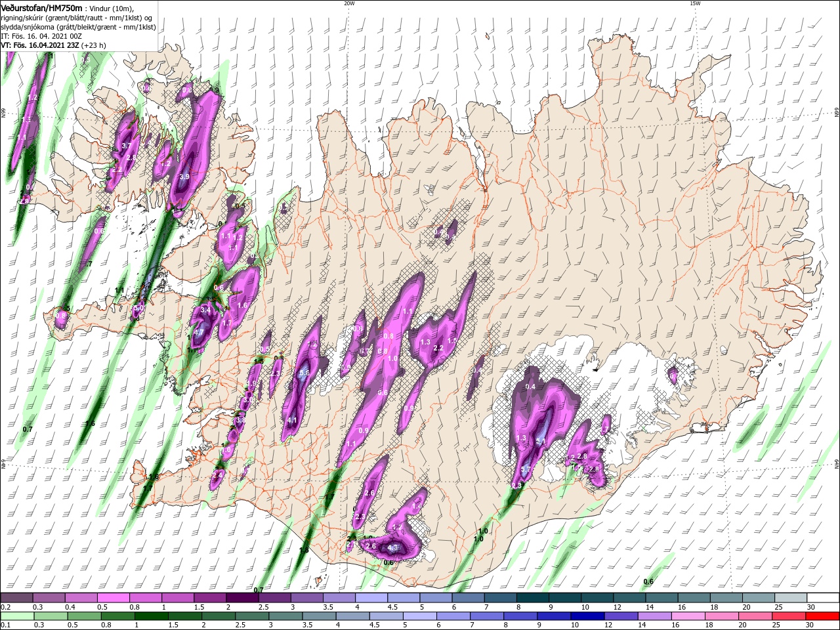This screenshot has width=840, height=630.
Task: Click the upper legend swatch starting at 0.2
Action: 17,597
